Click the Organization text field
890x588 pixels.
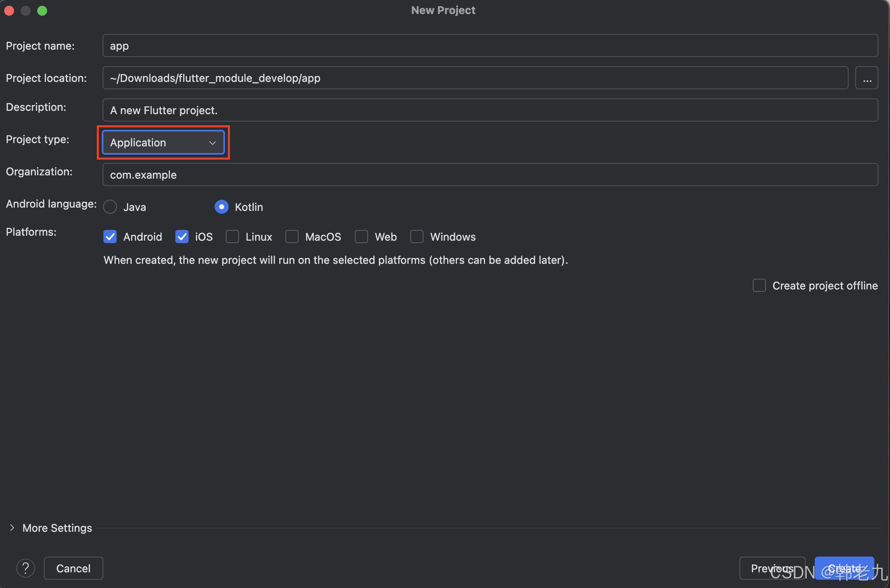click(x=490, y=175)
